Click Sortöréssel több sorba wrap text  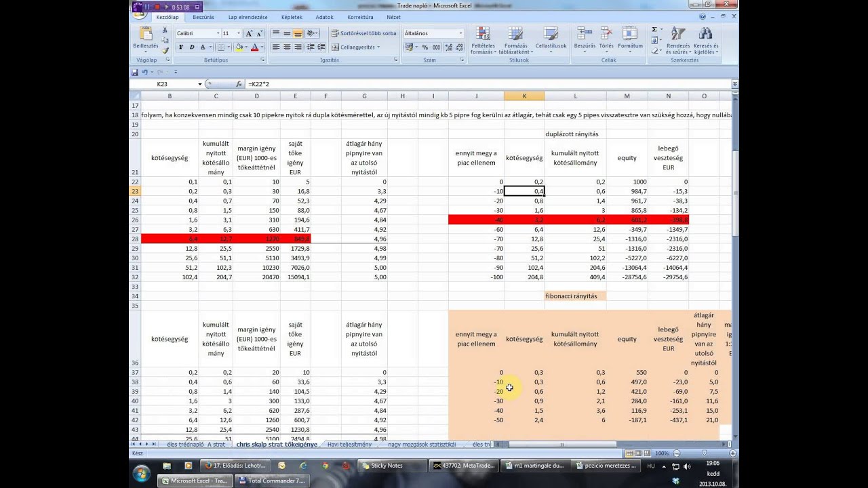point(364,33)
